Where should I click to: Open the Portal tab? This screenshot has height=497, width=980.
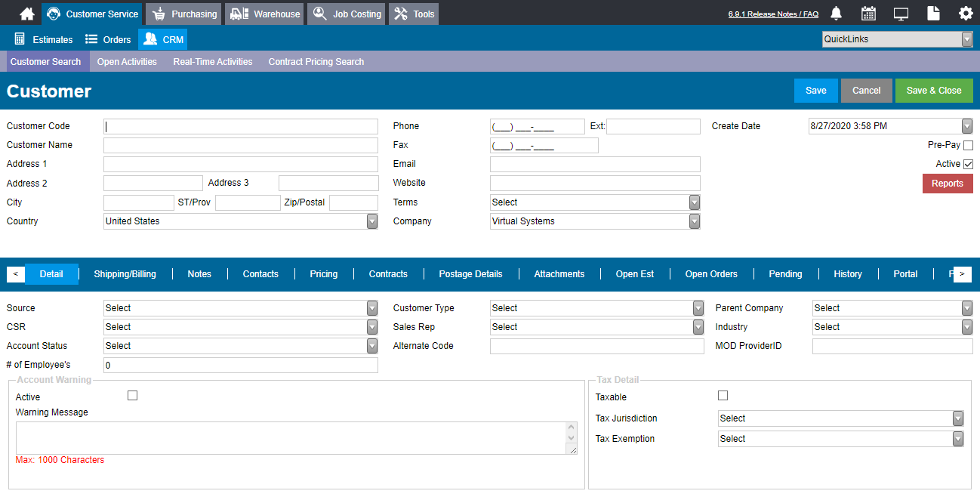[x=905, y=274]
